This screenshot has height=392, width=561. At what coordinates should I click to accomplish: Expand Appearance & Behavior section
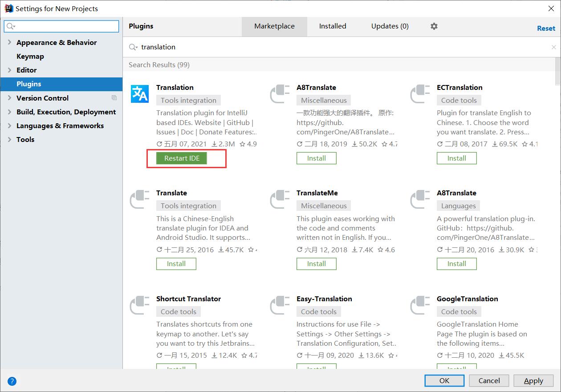9,42
